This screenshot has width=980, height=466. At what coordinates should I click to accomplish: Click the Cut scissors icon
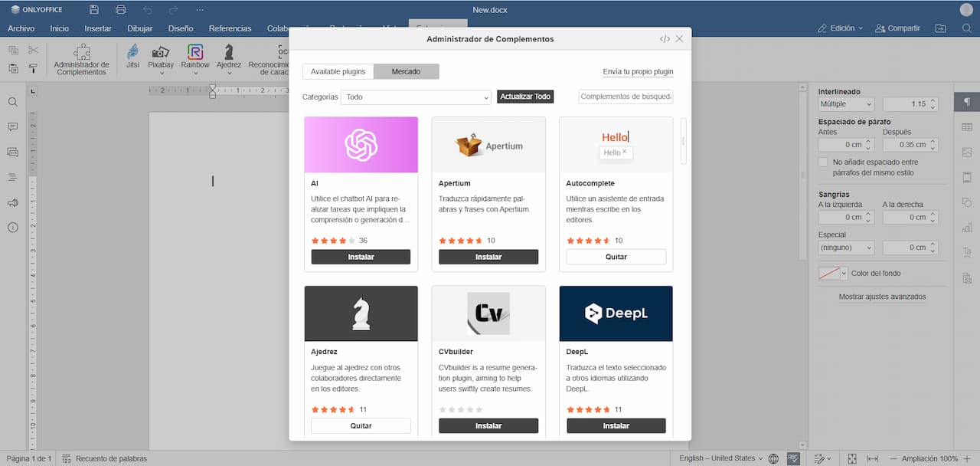(33, 51)
